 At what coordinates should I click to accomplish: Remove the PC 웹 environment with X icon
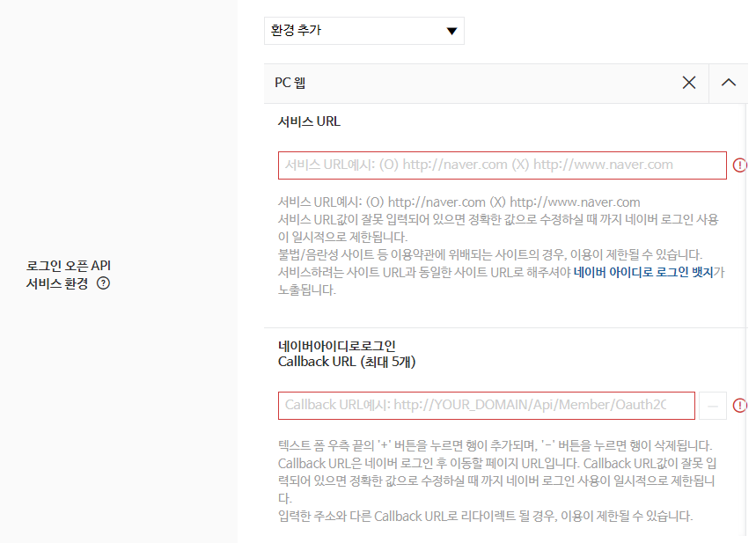(689, 83)
